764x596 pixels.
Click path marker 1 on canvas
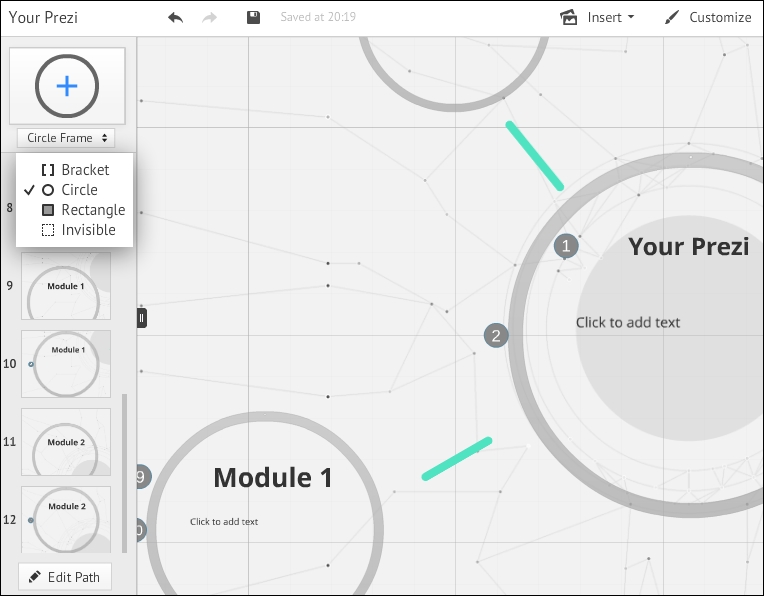tap(566, 246)
